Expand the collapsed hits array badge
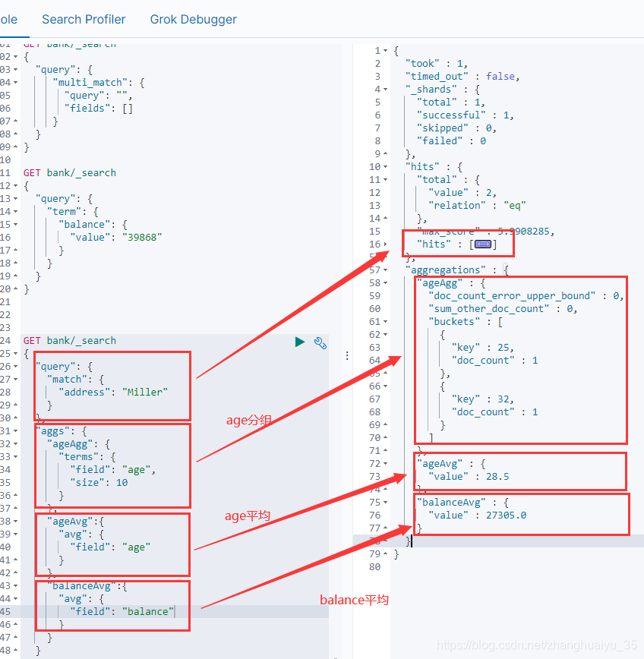The image size is (644, 659). (x=483, y=244)
